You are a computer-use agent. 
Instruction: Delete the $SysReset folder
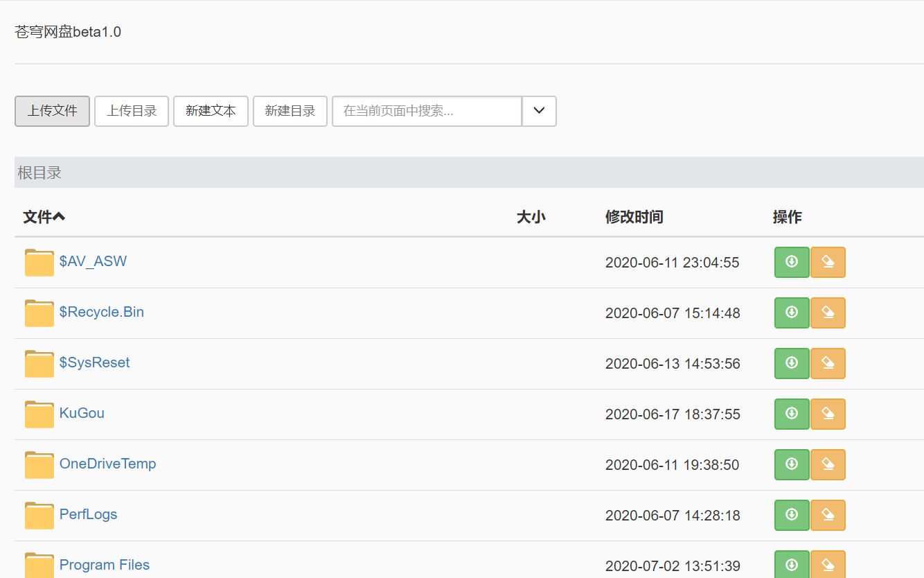(828, 363)
